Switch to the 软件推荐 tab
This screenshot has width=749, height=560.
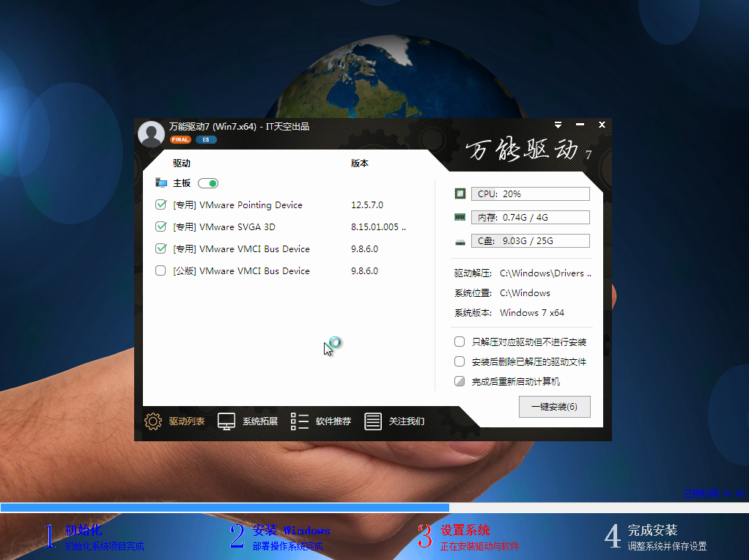tap(333, 421)
